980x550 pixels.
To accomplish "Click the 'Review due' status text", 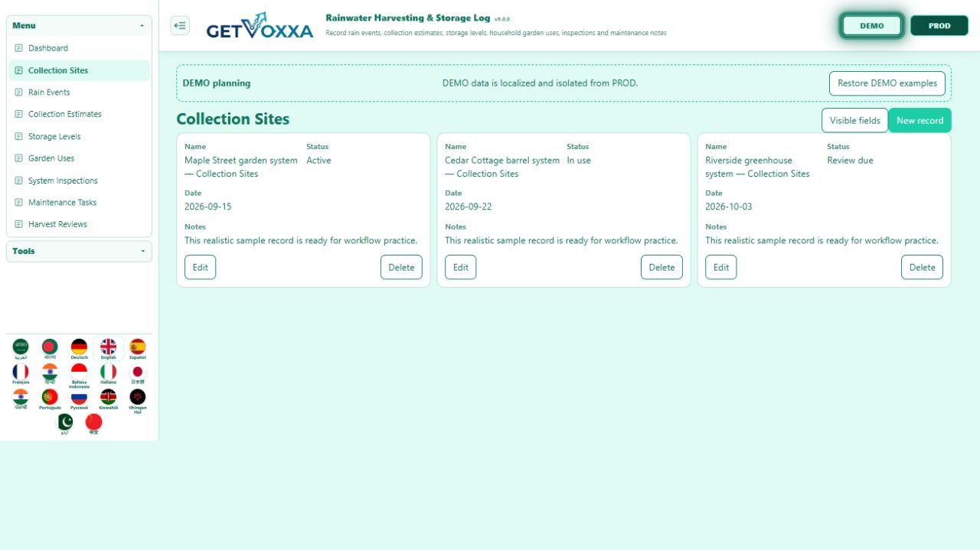I will point(850,161).
